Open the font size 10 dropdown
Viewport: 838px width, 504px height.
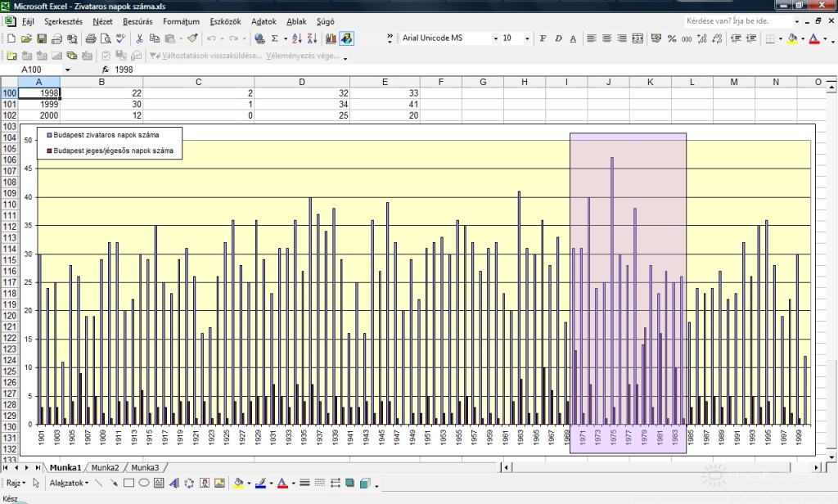[526, 38]
